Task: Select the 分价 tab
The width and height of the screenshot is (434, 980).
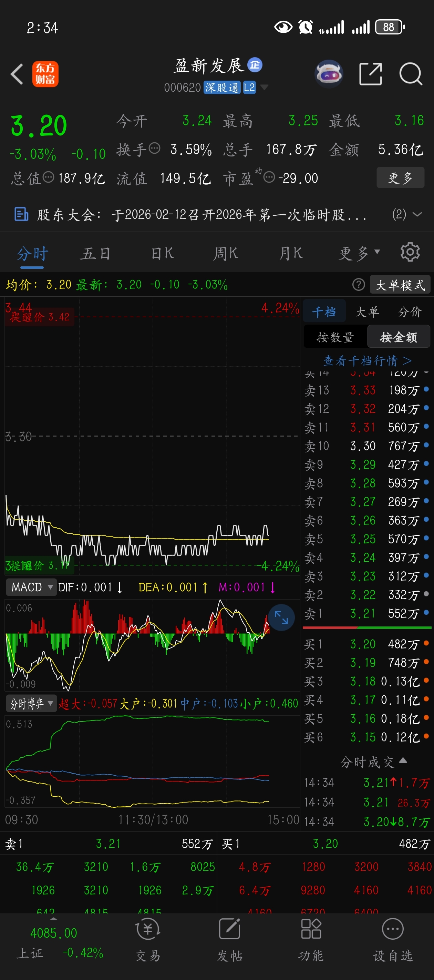Action: [410, 312]
